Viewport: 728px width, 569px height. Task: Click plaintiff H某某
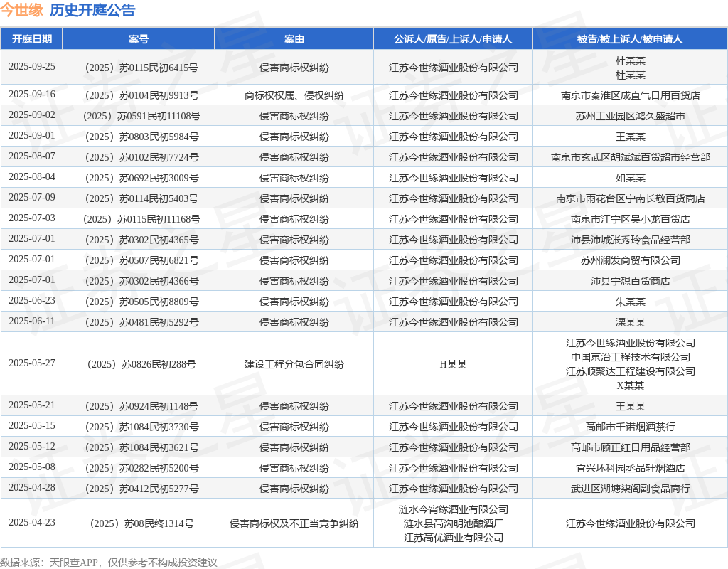click(x=453, y=365)
